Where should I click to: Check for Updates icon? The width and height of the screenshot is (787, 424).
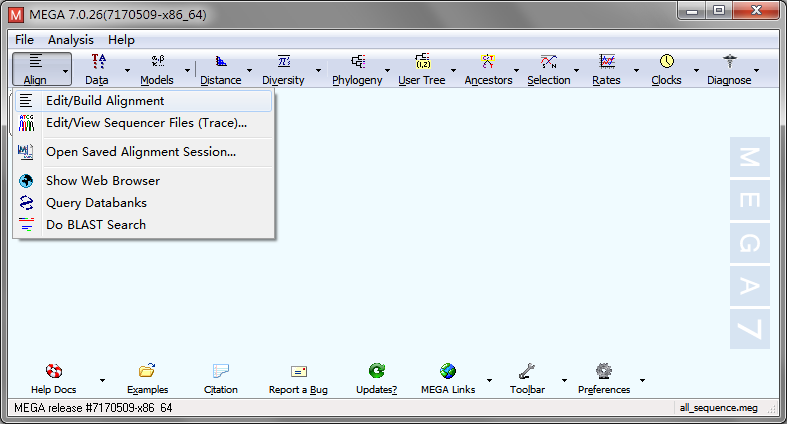pyautogui.click(x=377, y=371)
